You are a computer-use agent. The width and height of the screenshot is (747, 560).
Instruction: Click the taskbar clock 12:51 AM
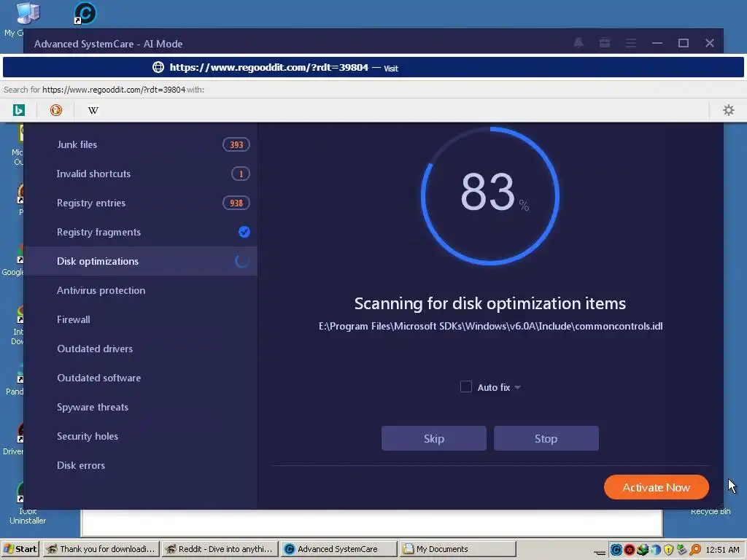pyautogui.click(x=722, y=550)
